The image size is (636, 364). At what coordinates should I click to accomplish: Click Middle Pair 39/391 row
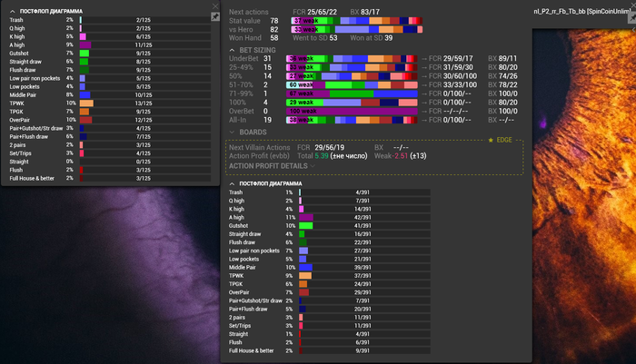coord(329,268)
